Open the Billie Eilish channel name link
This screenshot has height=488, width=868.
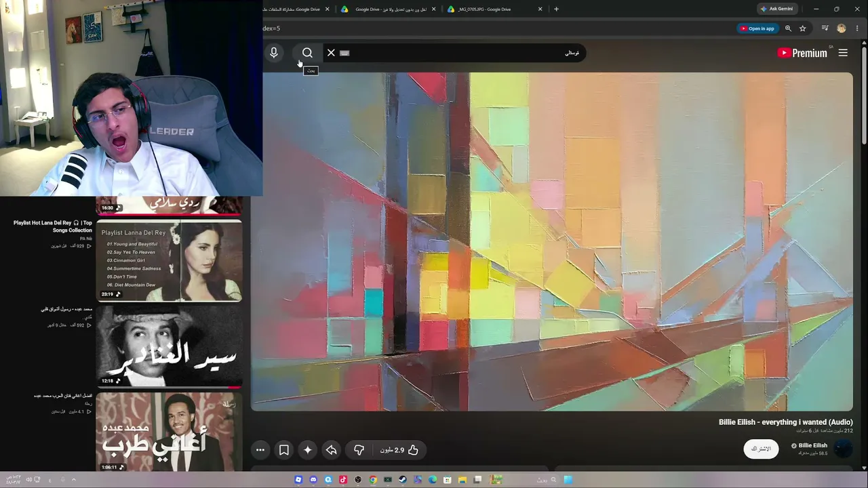pos(812,445)
